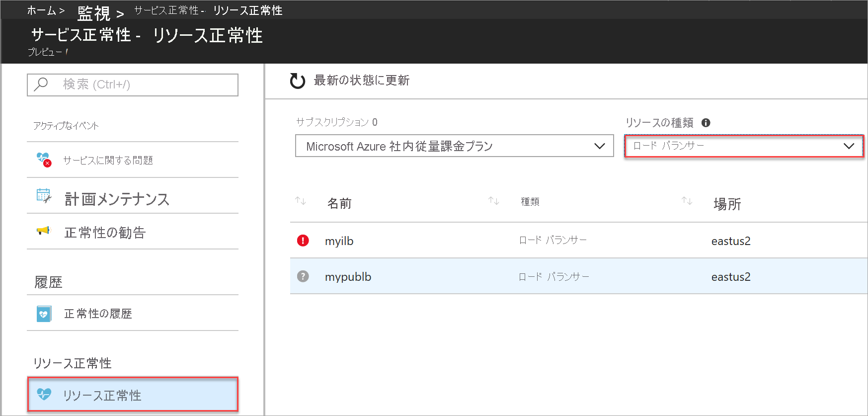Click the 最新の状態に更新 refresh button
The height and width of the screenshot is (416, 868).
pyautogui.click(x=350, y=81)
